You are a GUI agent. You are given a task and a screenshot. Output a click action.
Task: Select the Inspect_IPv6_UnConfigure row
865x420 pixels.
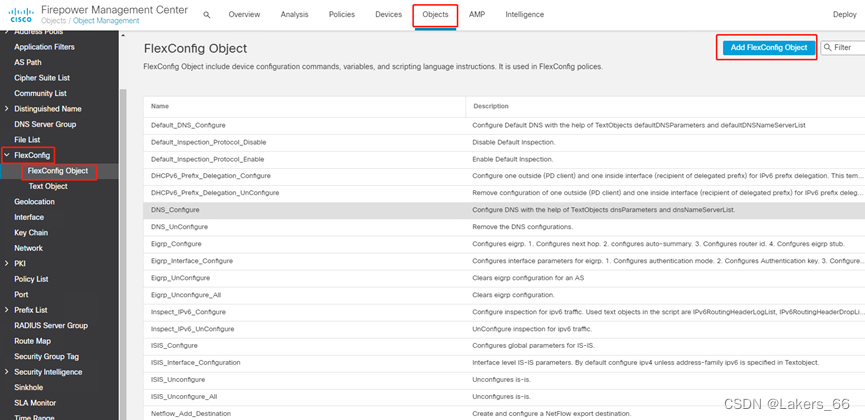coord(504,329)
